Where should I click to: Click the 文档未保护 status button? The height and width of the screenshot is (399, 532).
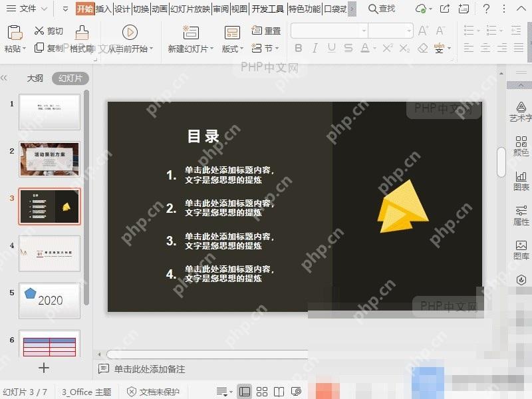[x=153, y=392]
